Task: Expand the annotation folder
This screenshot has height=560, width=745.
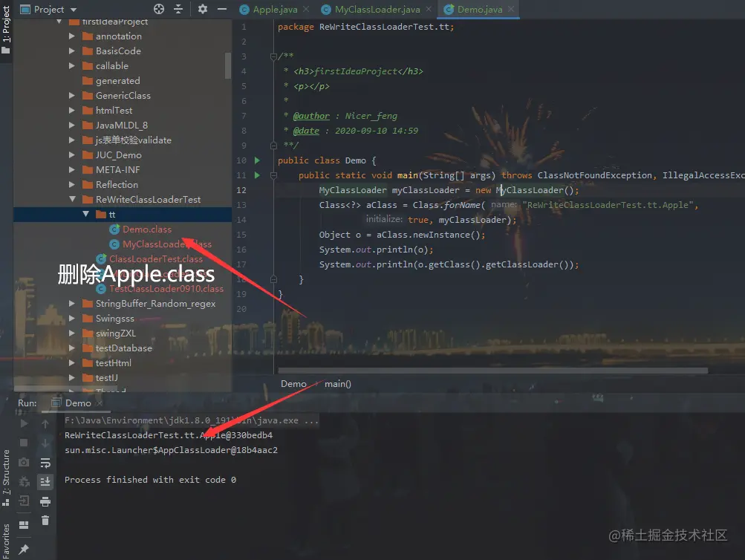Action: (x=72, y=36)
